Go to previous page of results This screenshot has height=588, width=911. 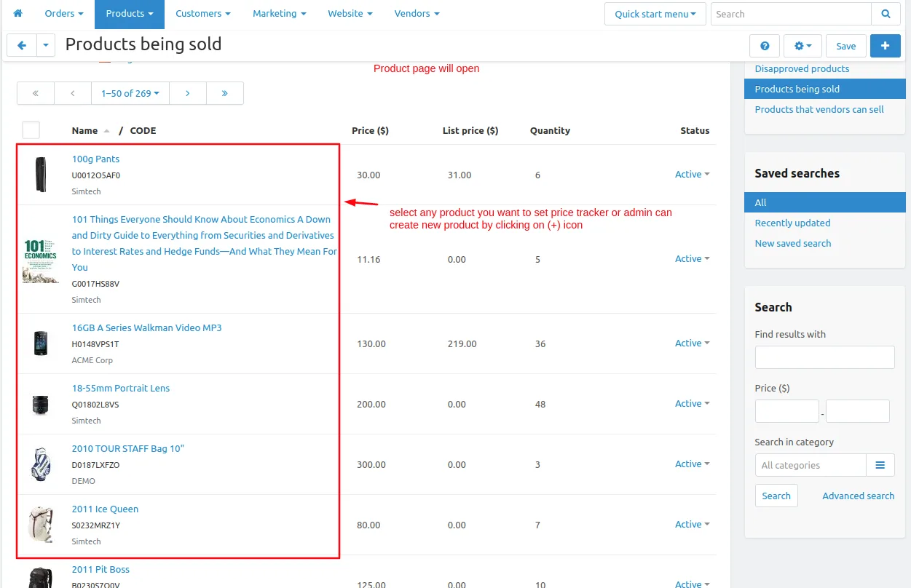[73, 93]
